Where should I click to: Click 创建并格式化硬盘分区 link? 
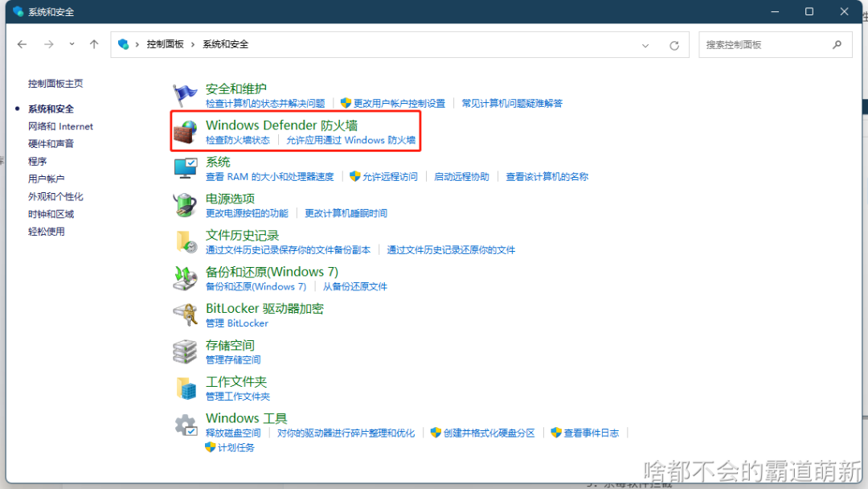[489, 433]
